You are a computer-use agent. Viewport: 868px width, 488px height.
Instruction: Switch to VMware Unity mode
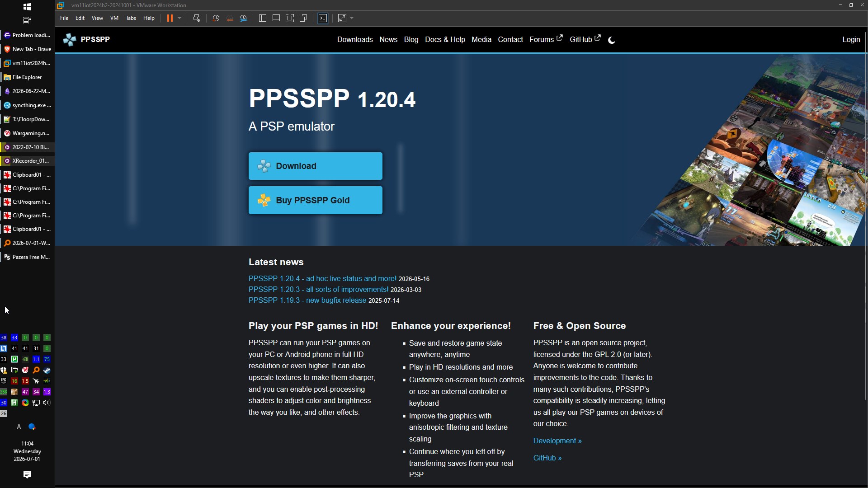click(304, 18)
